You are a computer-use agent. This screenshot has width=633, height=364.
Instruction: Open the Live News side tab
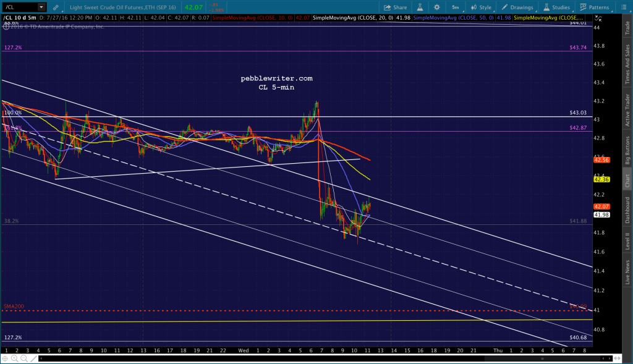[627, 272]
